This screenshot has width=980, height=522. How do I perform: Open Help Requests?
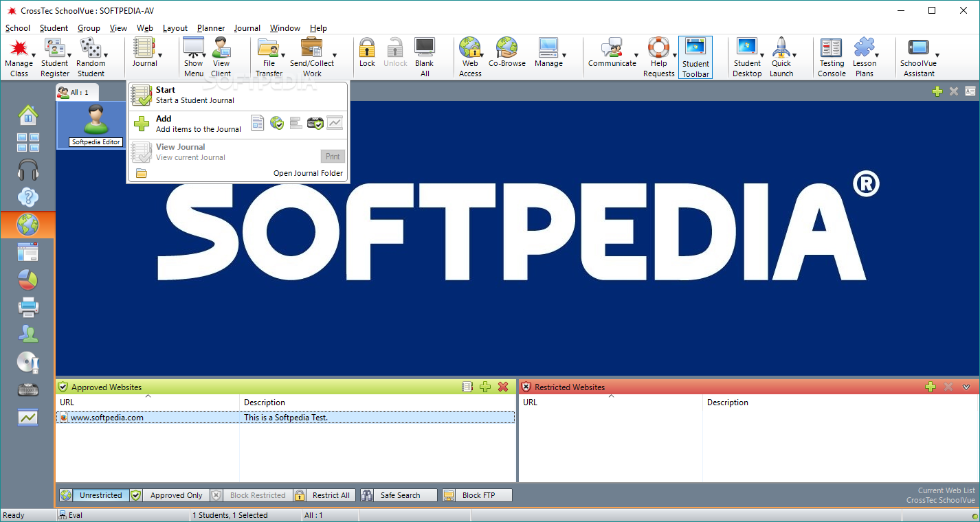tap(658, 57)
